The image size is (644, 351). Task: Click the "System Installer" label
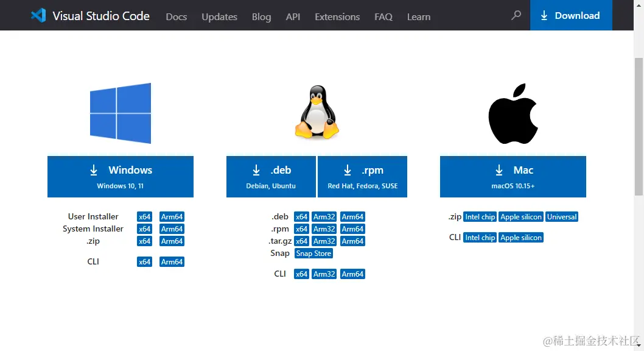pos(93,229)
